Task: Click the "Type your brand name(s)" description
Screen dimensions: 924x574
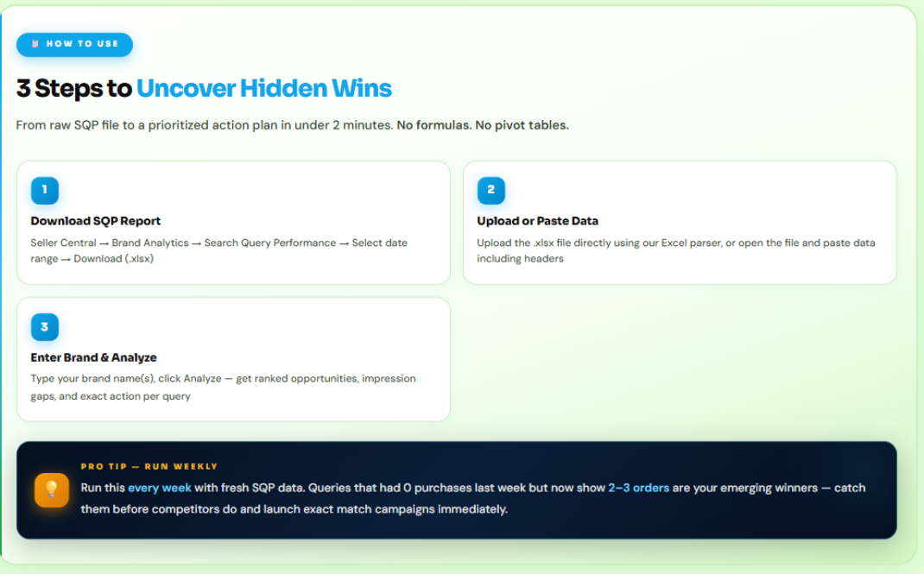Action: pos(224,388)
